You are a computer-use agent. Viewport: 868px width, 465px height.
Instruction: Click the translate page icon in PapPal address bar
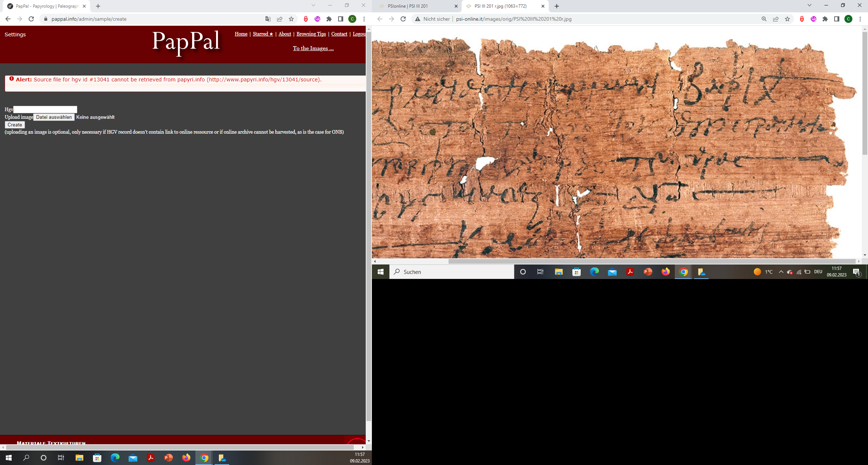(268, 19)
